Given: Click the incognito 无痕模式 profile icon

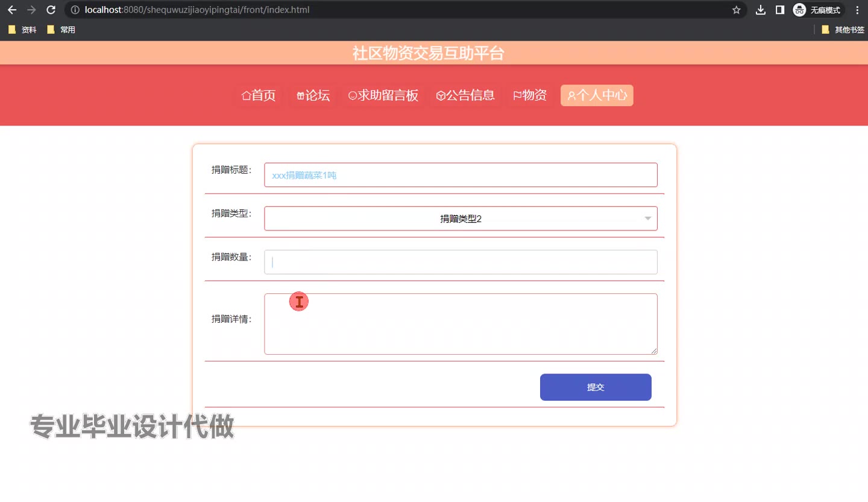Looking at the screenshot, I should click(818, 10).
